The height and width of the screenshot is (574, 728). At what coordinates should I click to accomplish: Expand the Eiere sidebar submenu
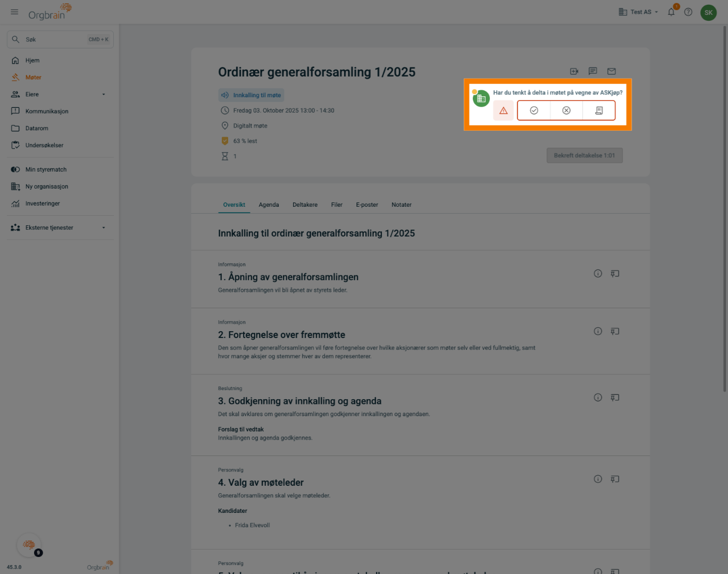tap(104, 95)
